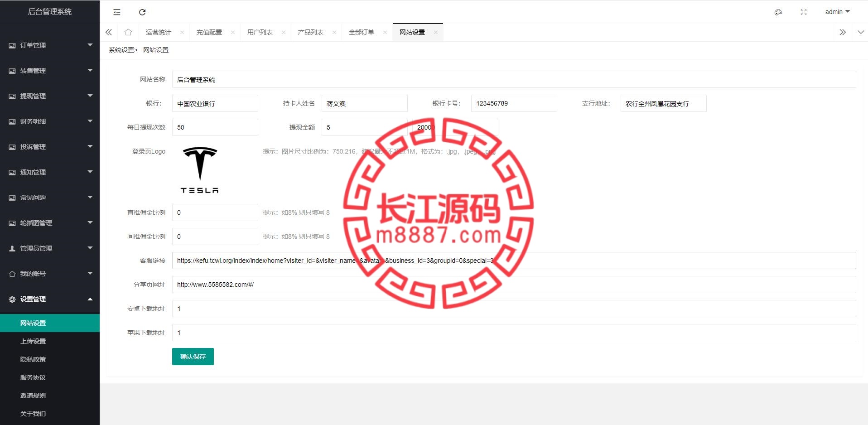Collapse the 设置管理 sidebar menu
The image size is (868, 425).
(50, 299)
